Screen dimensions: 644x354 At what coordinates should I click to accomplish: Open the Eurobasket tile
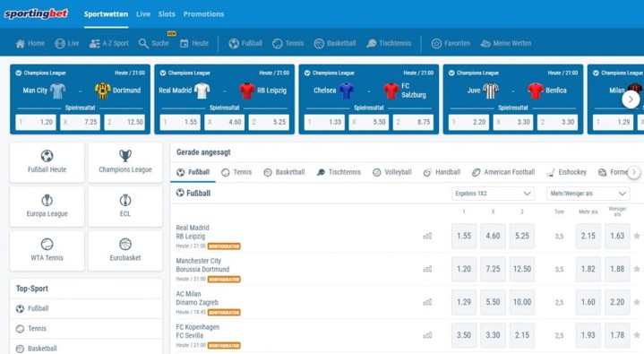click(x=125, y=250)
